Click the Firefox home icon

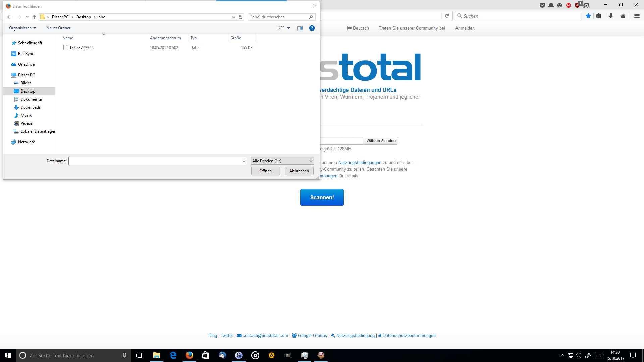pyautogui.click(x=623, y=16)
